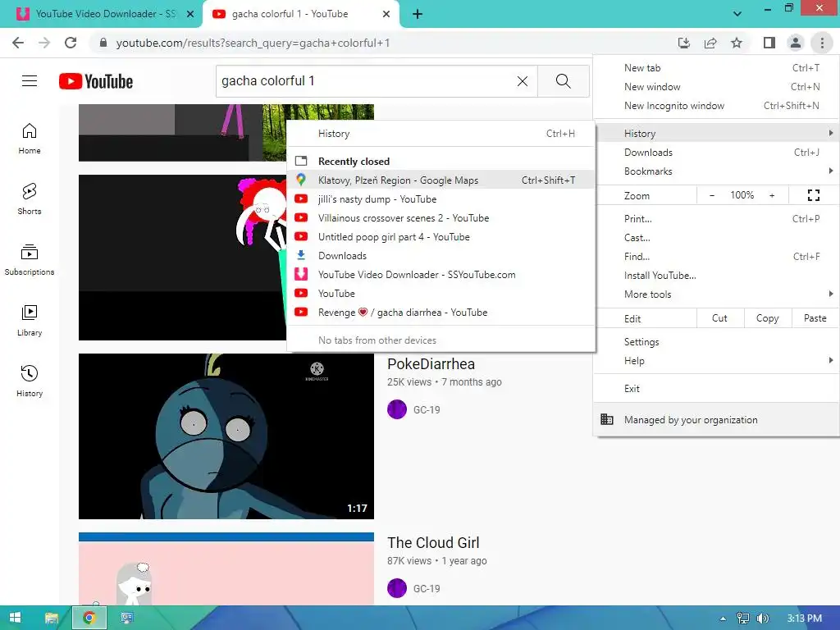The width and height of the screenshot is (840, 630).
Task: Exit Chrome from the menu
Action: (x=717, y=389)
